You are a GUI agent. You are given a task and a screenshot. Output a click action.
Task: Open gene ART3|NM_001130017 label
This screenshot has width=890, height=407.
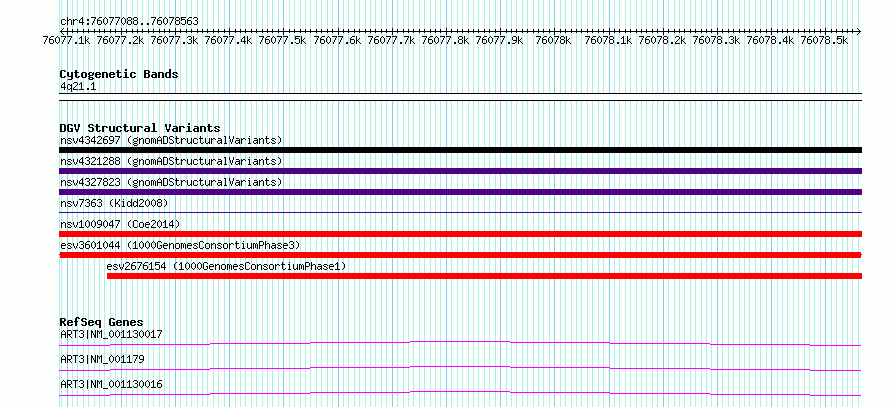111,334
